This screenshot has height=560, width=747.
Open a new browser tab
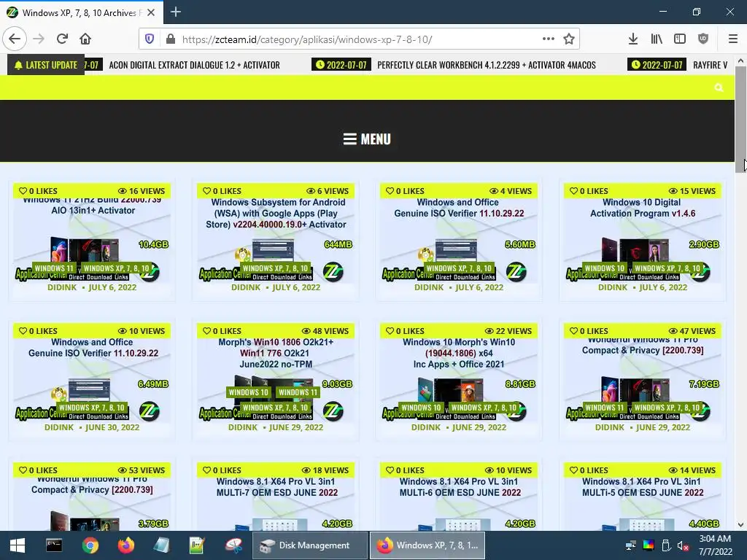pos(175,12)
